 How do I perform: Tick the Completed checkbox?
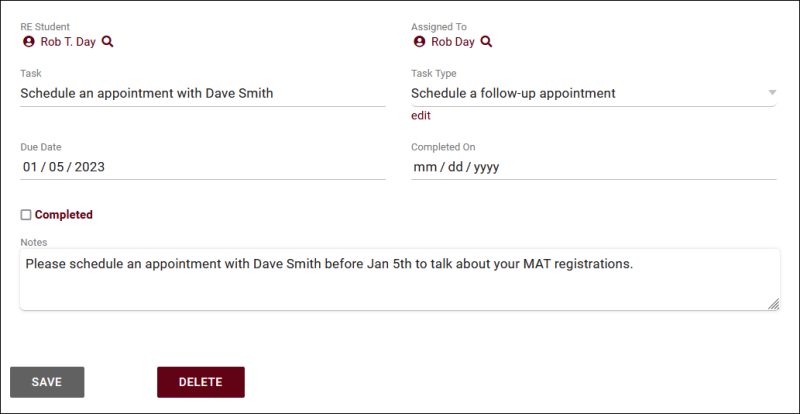26,215
